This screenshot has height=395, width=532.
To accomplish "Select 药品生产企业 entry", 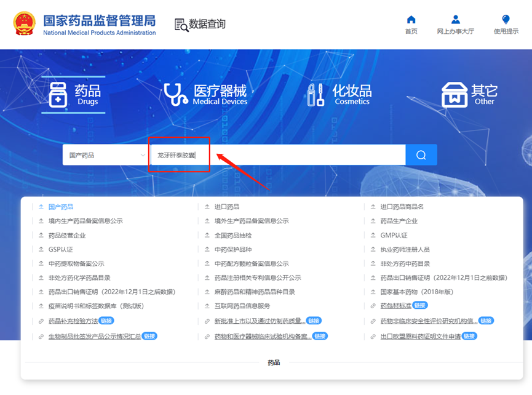I will tap(399, 221).
